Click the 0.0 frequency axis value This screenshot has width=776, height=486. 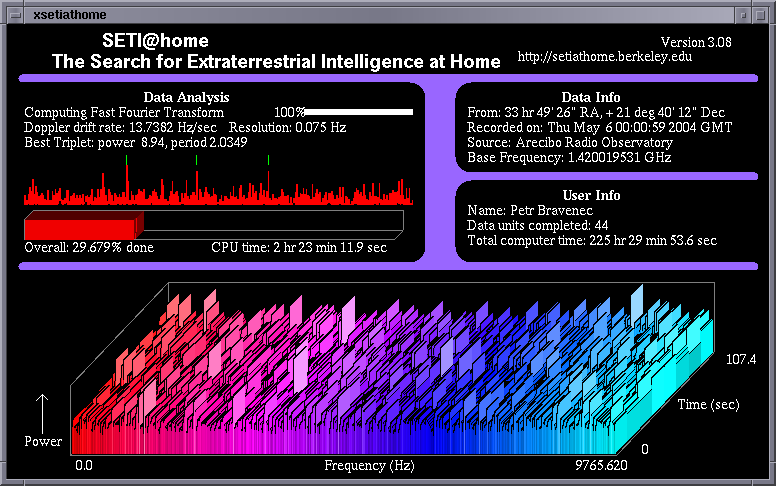(84, 465)
